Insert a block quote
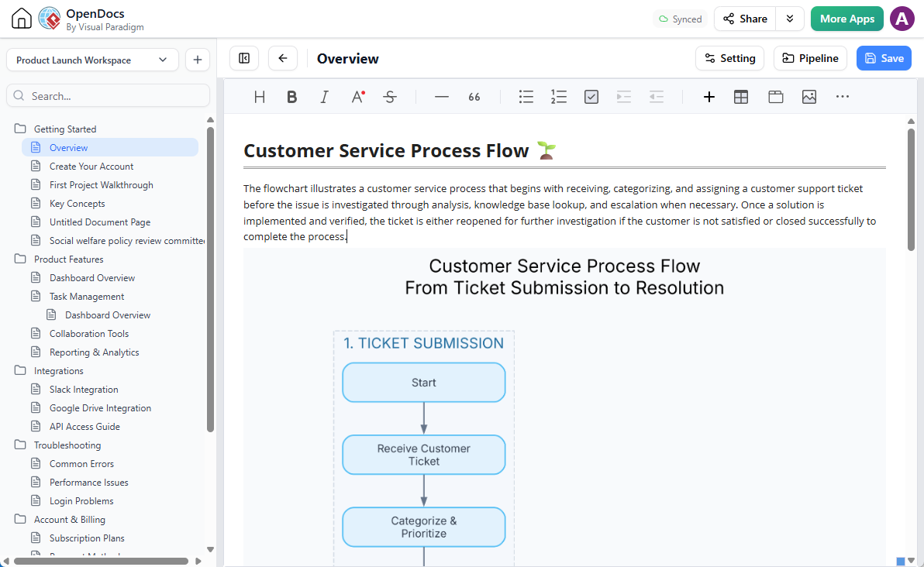The image size is (924, 567). pos(474,97)
